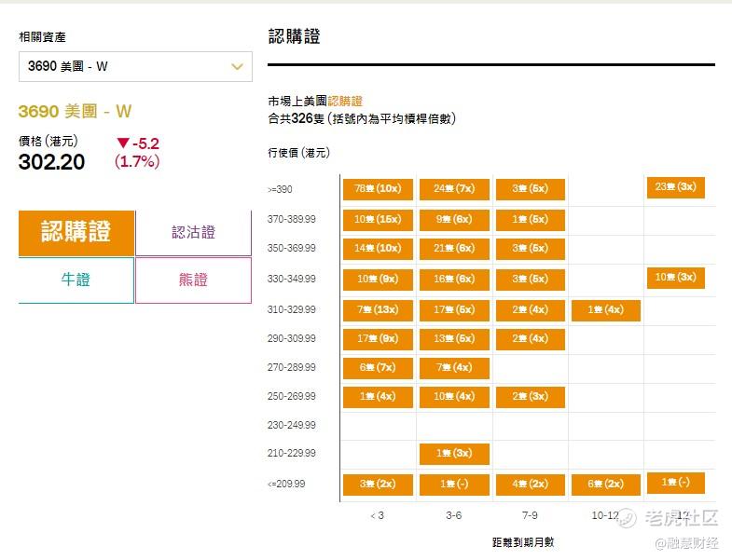Select the 認購證 tab

(76, 233)
